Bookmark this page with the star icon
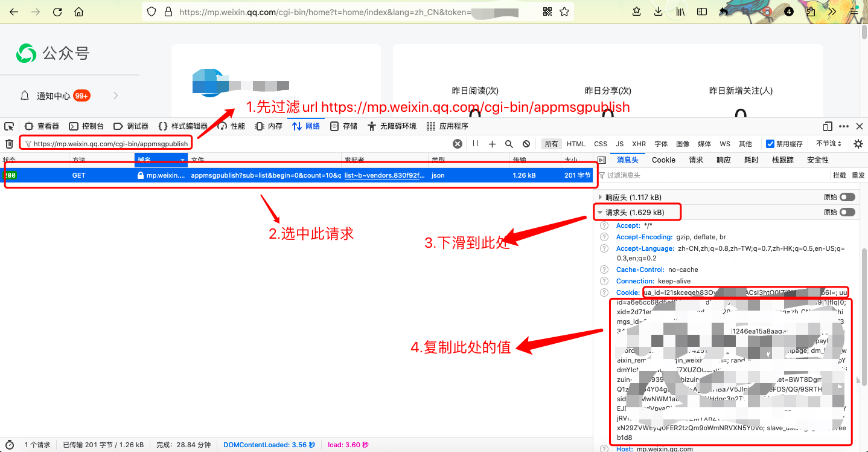868x452 pixels. (x=564, y=11)
